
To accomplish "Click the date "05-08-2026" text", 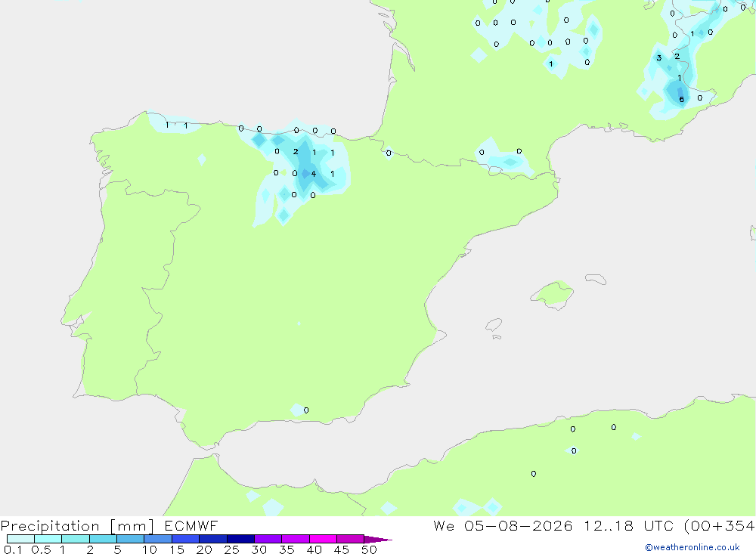I will [x=519, y=525].
